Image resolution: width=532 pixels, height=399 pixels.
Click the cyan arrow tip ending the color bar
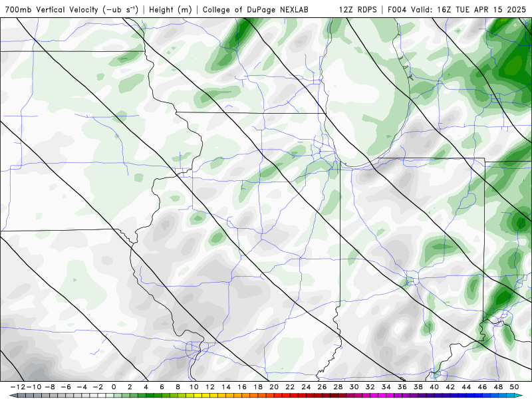519,396
